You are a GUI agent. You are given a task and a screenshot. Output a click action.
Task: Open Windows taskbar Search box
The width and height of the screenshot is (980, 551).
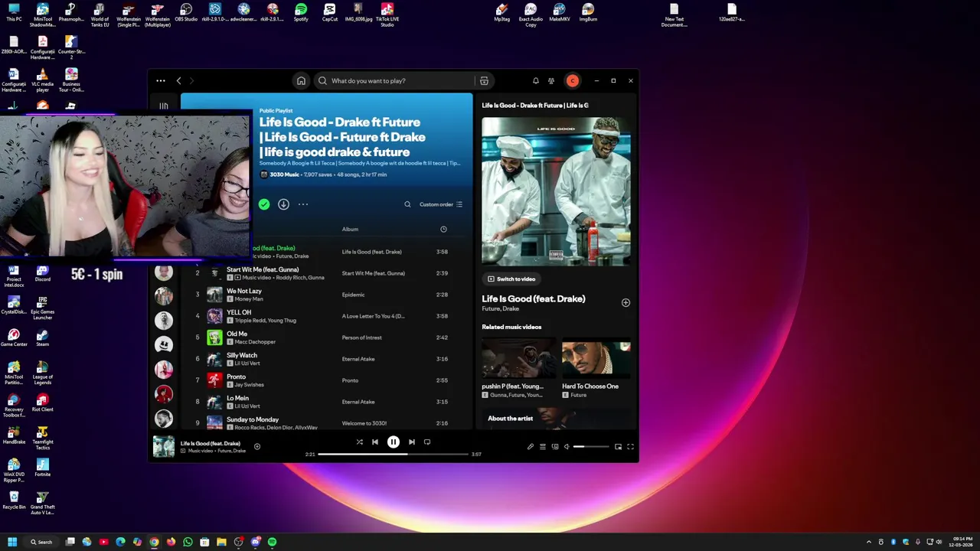41,542
